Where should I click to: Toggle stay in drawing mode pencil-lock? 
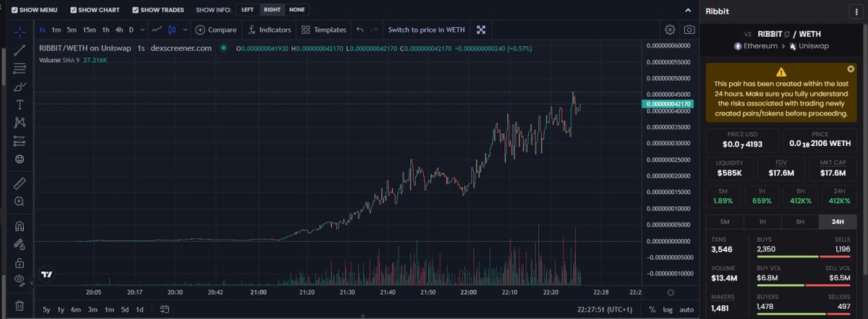(20, 244)
